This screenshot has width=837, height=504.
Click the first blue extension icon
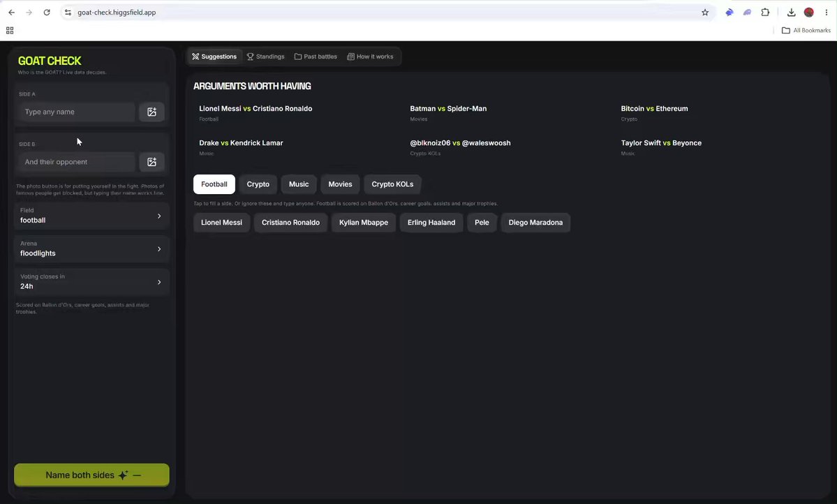click(729, 13)
